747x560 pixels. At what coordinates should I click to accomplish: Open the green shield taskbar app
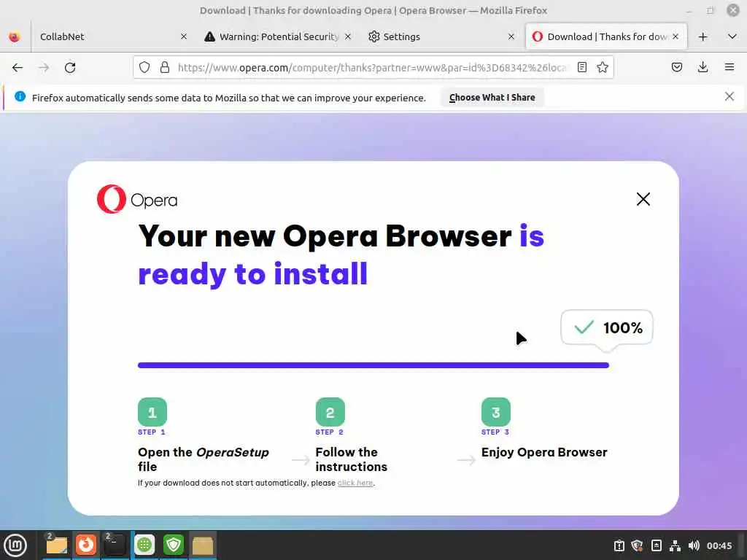click(174, 545)
